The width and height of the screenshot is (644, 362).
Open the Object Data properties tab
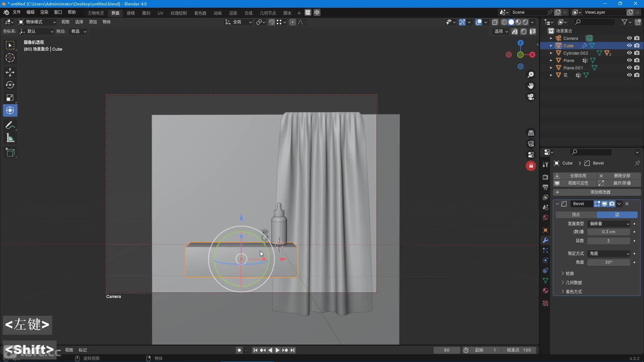pyautogui.click(x=545, y=281)
